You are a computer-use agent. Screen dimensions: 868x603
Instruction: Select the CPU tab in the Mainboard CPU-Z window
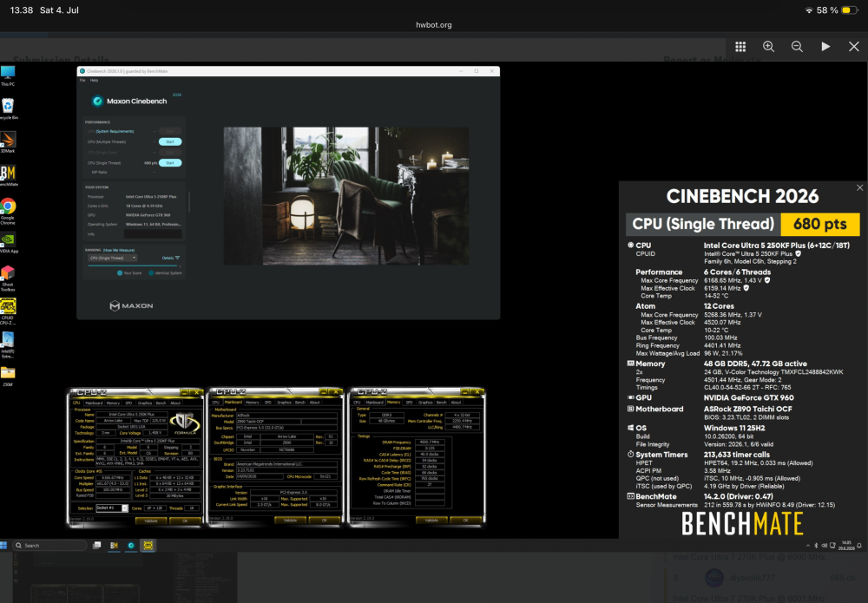point(216,403)
